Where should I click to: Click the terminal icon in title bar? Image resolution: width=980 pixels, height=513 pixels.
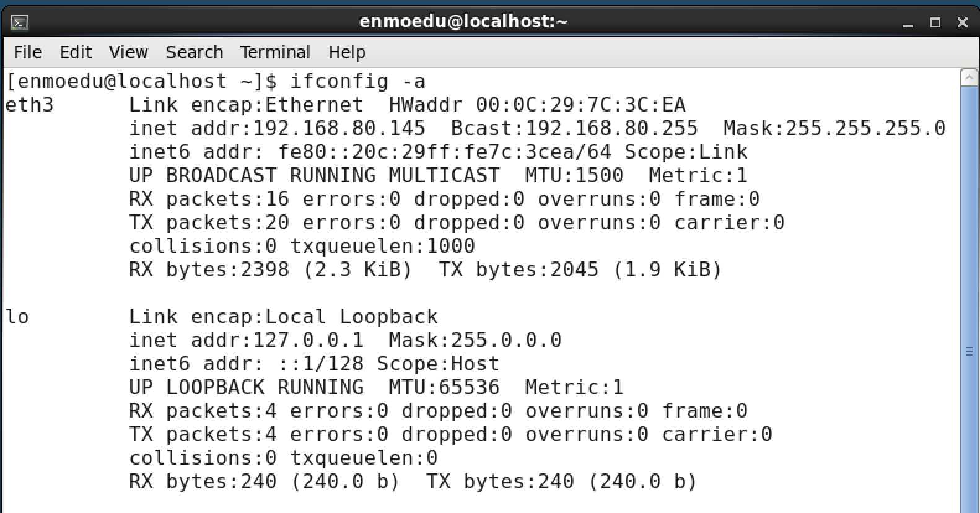tap(20, 23)
